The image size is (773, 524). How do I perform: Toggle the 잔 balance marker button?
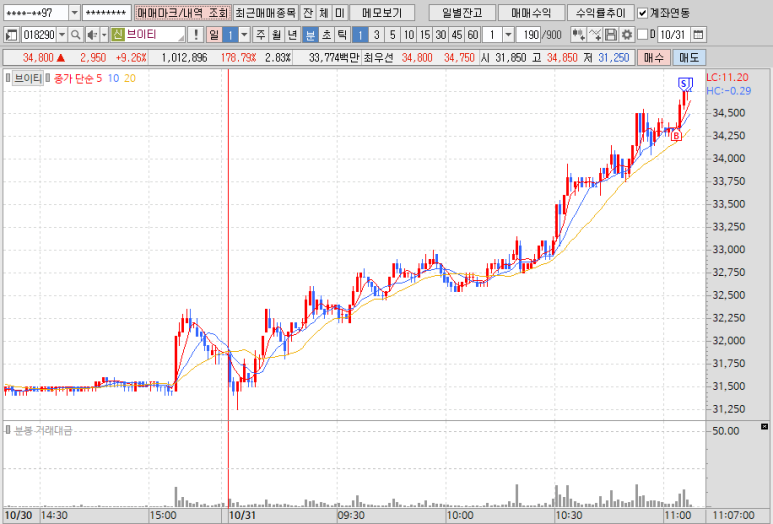[308, 13]
